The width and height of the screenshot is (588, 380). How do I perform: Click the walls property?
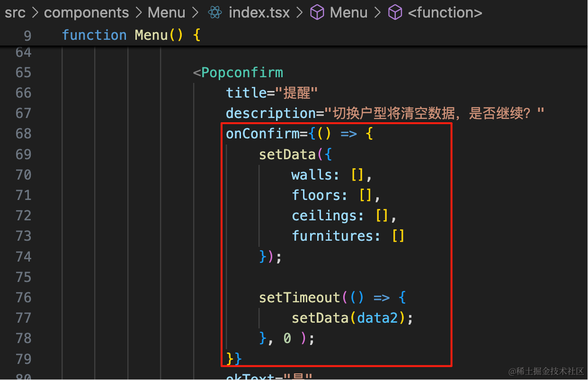(x=312, y=175)
